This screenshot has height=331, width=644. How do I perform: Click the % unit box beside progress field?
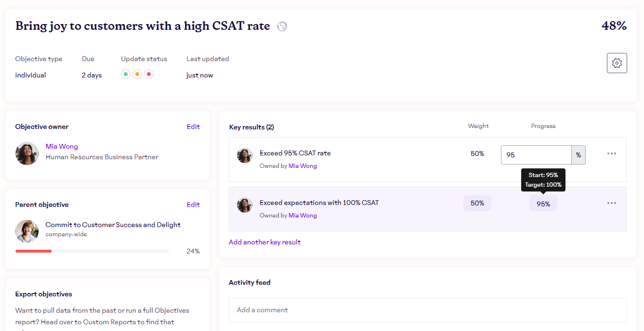578,155
